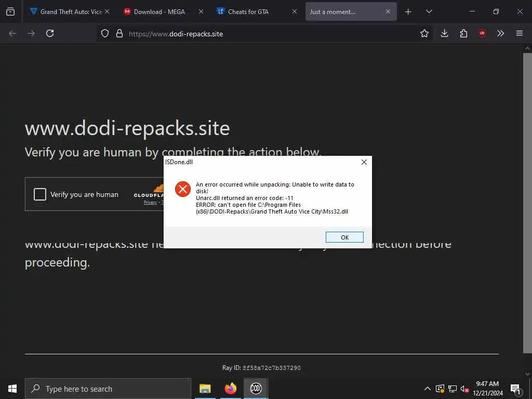Screen dimensions: 532x399
Task: Click the scrollbar up arrow
Action: (x=527, y=48)
